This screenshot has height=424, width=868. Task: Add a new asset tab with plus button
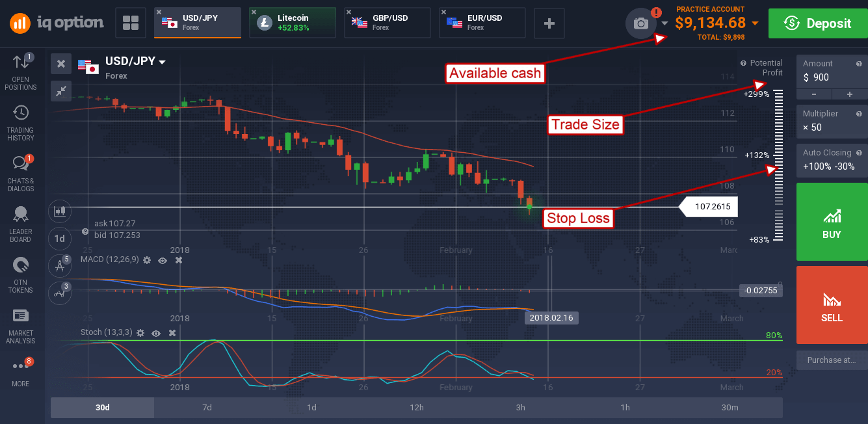pos(549,23)
